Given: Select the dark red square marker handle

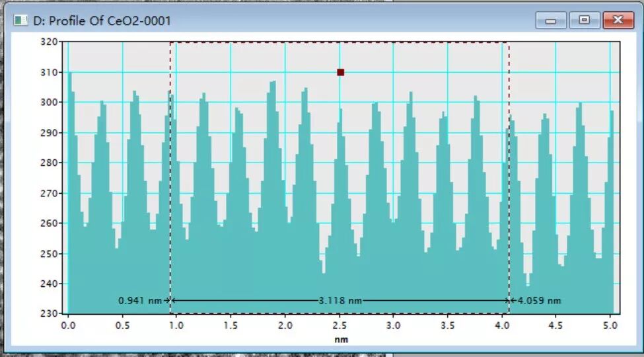Looking at the screenshot, I should coord(340,72).
